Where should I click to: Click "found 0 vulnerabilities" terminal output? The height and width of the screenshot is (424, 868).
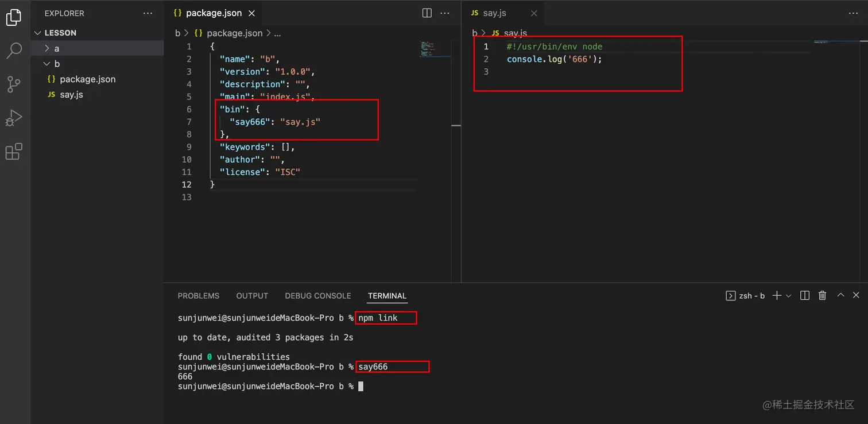coord(234,357)
